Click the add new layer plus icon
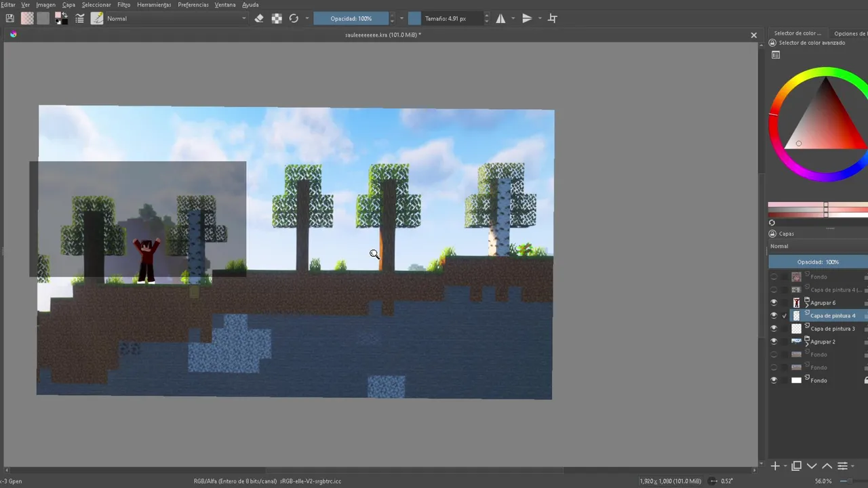Image resolution: width=868 pixels, height=488 pixels. [x=775, y=466]
